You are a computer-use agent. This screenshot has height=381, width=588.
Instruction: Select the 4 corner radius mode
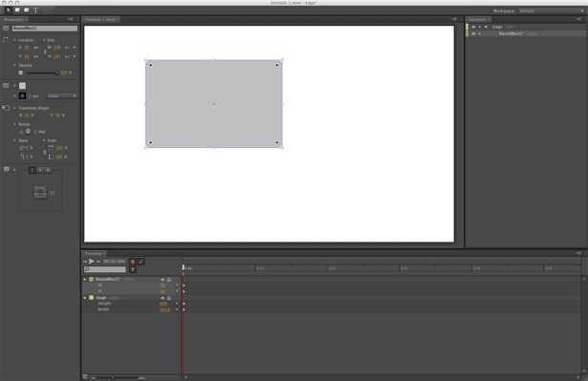point(40,170)
